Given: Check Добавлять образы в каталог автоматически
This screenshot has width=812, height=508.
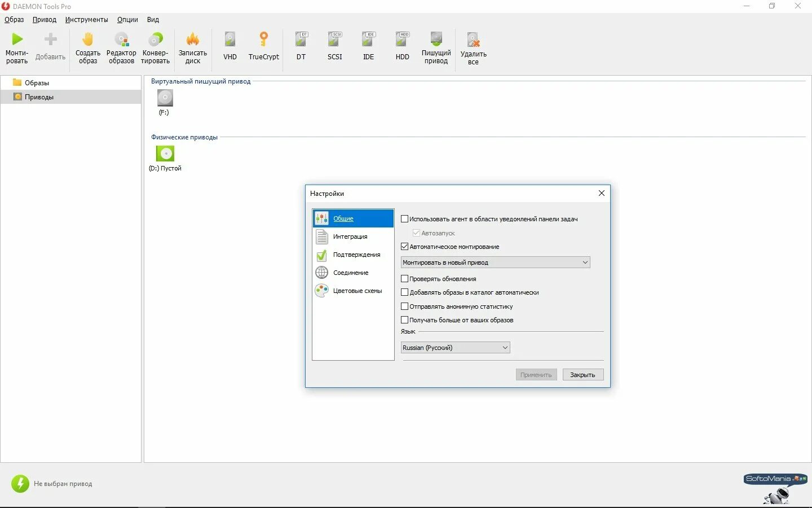Looking at the screenshot, I should click(404, 292).
